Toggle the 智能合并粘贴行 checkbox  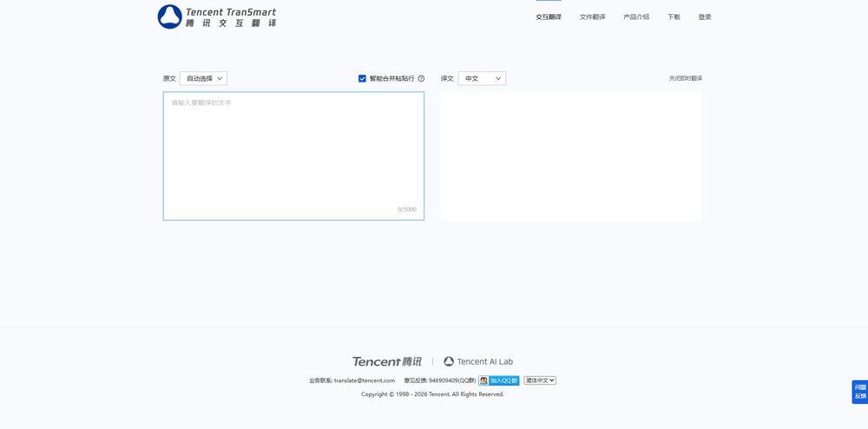(362, 79)
